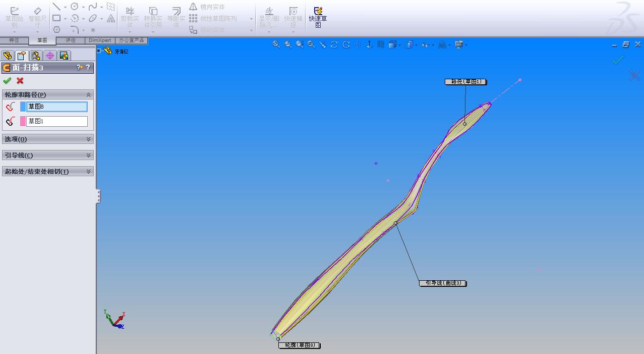Expand the 选项(O) section
This screenshot has height=354, width=644.
click(x=89, y=139)
